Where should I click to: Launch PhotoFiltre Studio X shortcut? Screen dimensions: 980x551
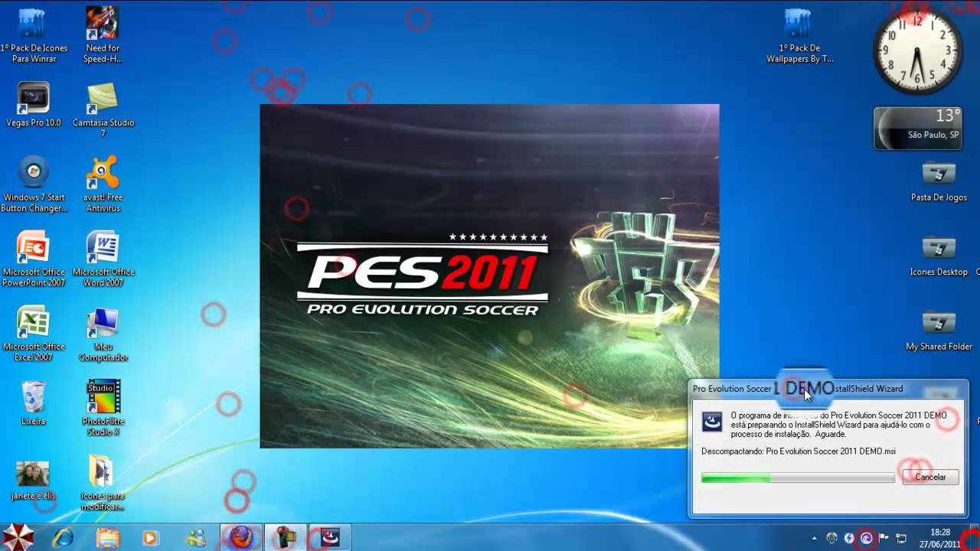coord(103,408)
